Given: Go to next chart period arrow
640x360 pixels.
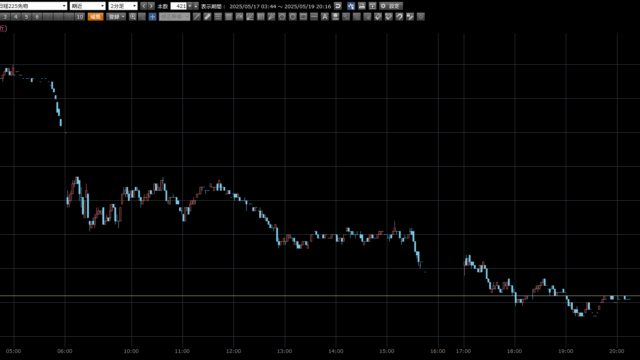Looking at the screenshot, I should 151,6.
